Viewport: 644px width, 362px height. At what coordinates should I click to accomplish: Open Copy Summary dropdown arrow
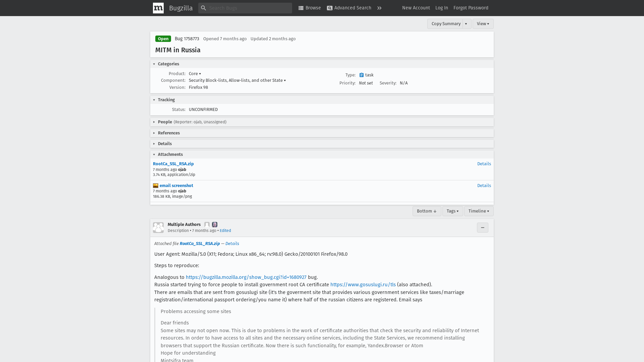[x=466, y=24]
